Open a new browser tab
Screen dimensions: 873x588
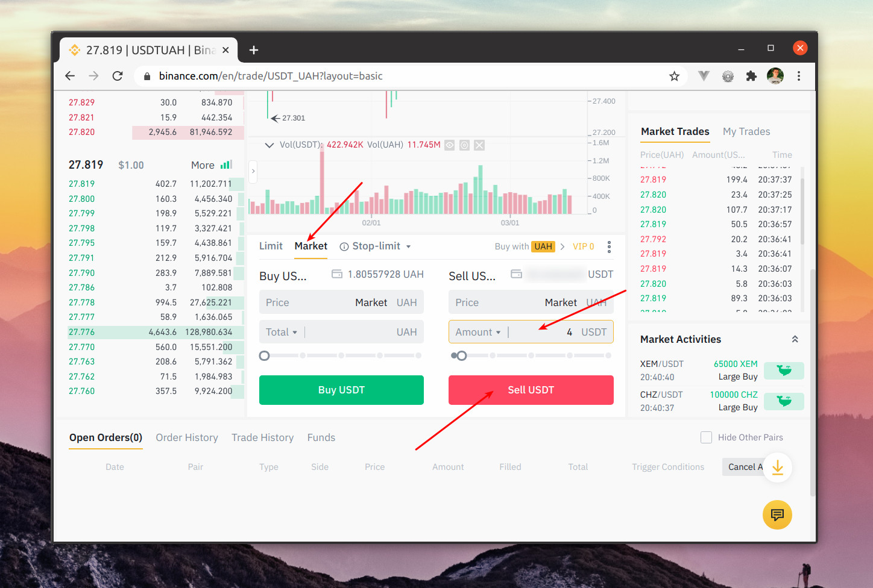pyautogui.click(x=254, y=50)
